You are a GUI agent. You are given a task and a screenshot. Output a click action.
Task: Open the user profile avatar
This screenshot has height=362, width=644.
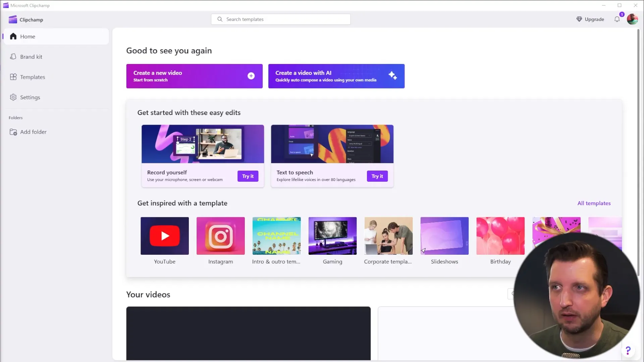632,19
